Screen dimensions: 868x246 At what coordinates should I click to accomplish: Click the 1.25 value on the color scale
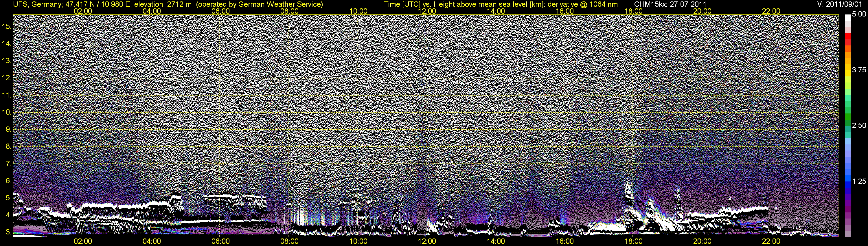point(859,181)
